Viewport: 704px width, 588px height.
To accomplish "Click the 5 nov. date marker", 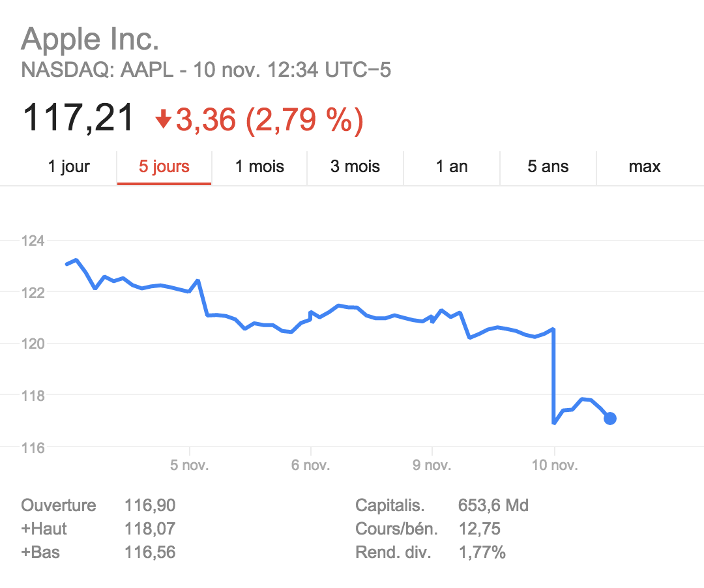I will 190,466.
